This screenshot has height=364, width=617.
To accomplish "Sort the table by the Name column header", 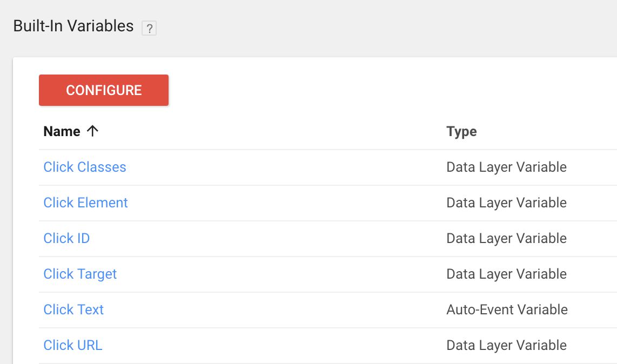I will 62,131.
